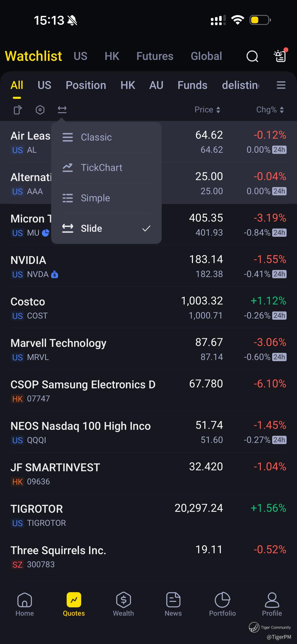Sort list by Price column
This screenshot has width=297, height=644.
(207, 110)
